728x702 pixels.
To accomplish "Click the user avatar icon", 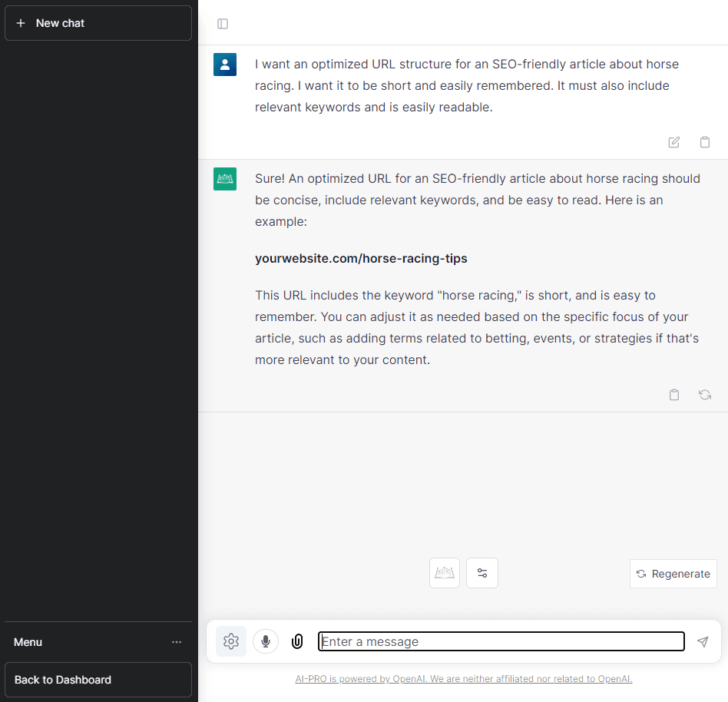I will (x=225, y=65).
